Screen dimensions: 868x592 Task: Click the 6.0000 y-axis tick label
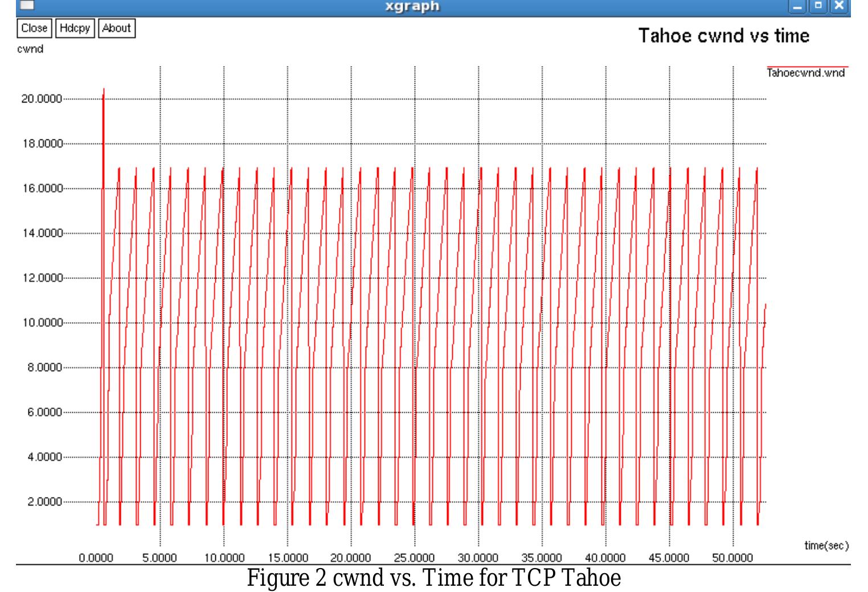44,412
